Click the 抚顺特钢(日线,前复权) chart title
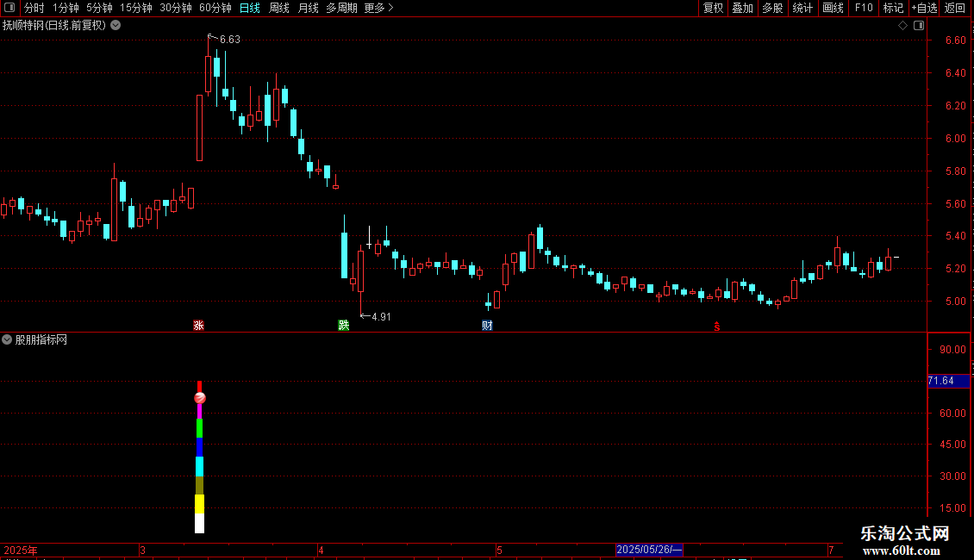The height and width of the screenshot is (560, 974). click(54, 26)
